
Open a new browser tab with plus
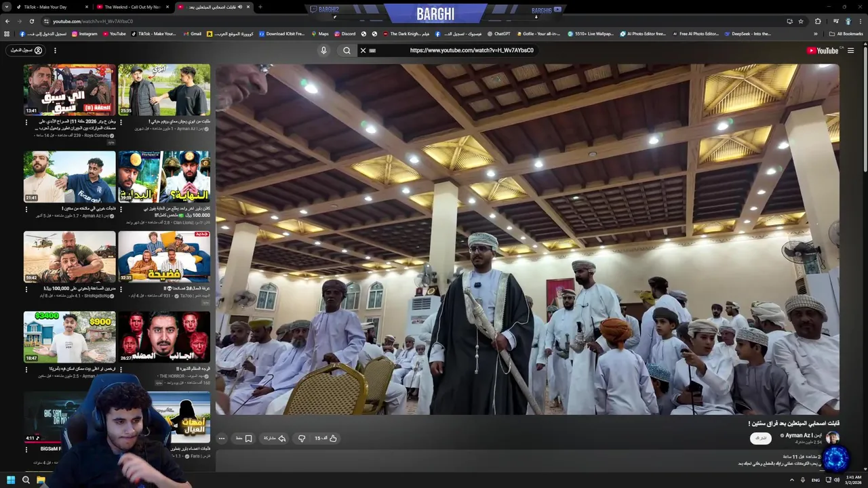pyautogui.click(x=260, y=7)
